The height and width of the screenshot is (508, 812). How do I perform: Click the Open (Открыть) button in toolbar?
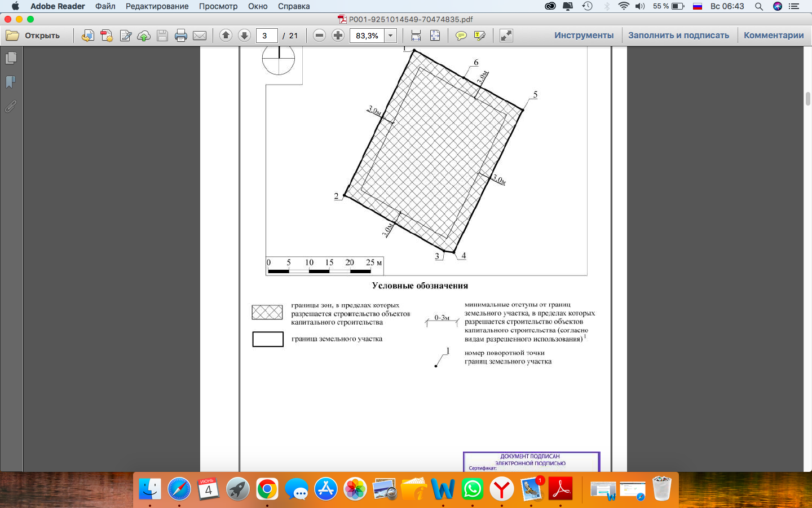(33, 36)
